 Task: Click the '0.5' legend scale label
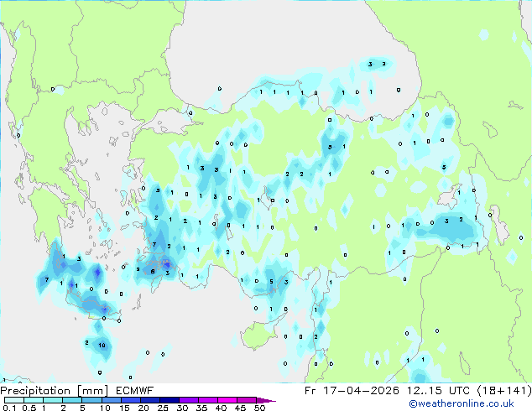point(29,408)
